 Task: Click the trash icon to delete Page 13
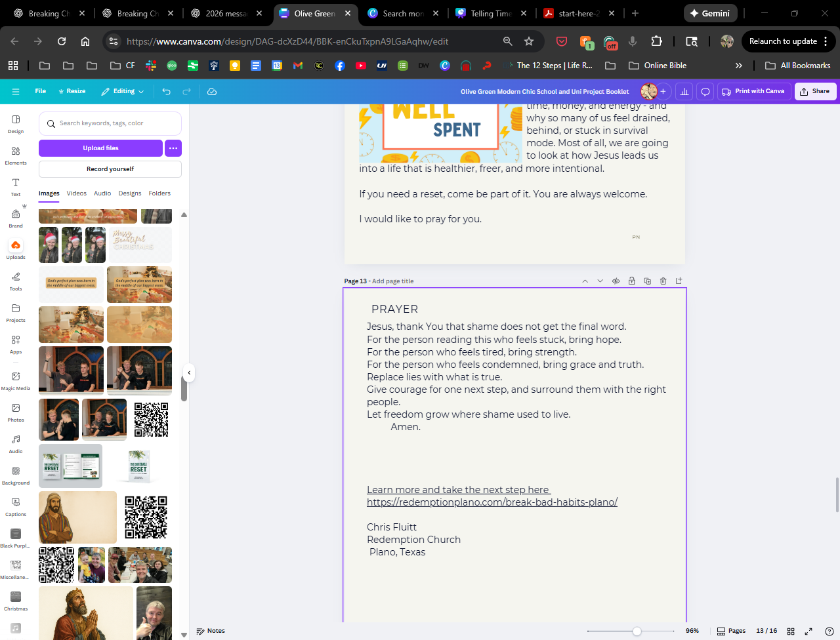tap(663, 281)
